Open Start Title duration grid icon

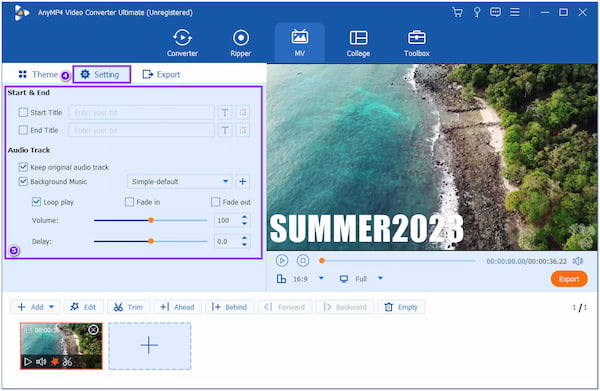click(243, 112)
